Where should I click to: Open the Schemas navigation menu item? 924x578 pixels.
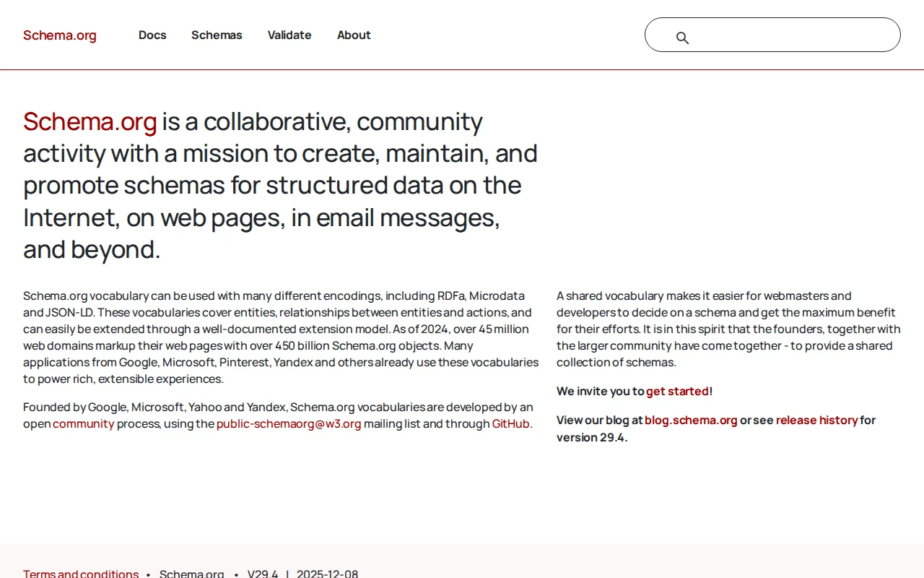coord(217,35)
